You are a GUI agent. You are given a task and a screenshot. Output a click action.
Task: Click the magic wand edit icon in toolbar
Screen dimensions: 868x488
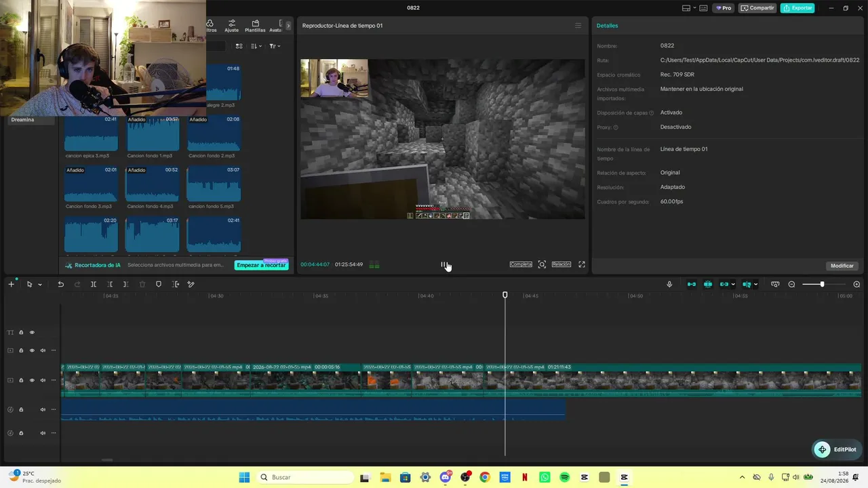[191, 284]
